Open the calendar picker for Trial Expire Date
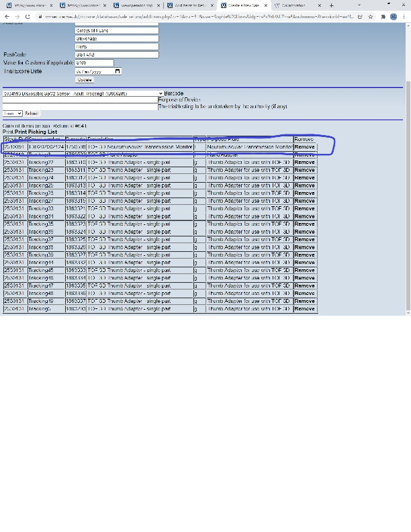 tap(118, 71)
